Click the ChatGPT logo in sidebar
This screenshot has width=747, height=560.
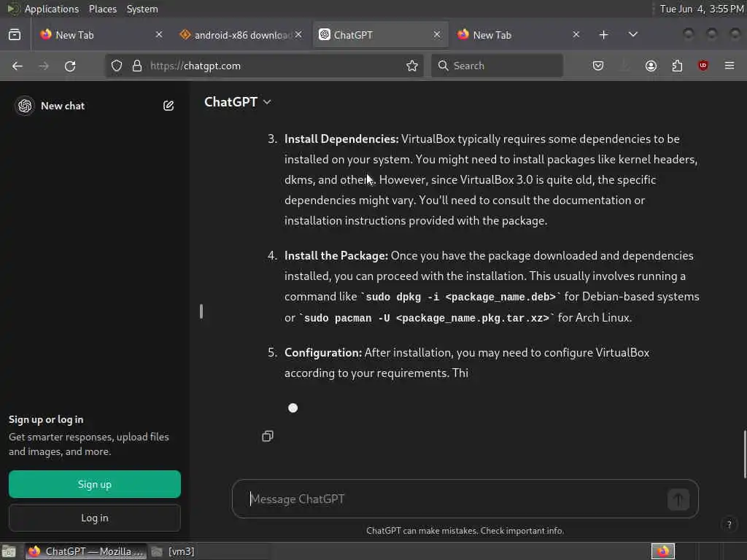click(25, 106)
